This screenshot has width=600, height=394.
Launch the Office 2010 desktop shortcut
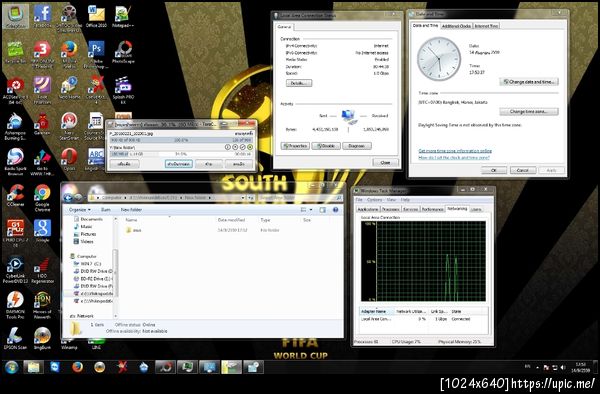click(x=96, y=16)
